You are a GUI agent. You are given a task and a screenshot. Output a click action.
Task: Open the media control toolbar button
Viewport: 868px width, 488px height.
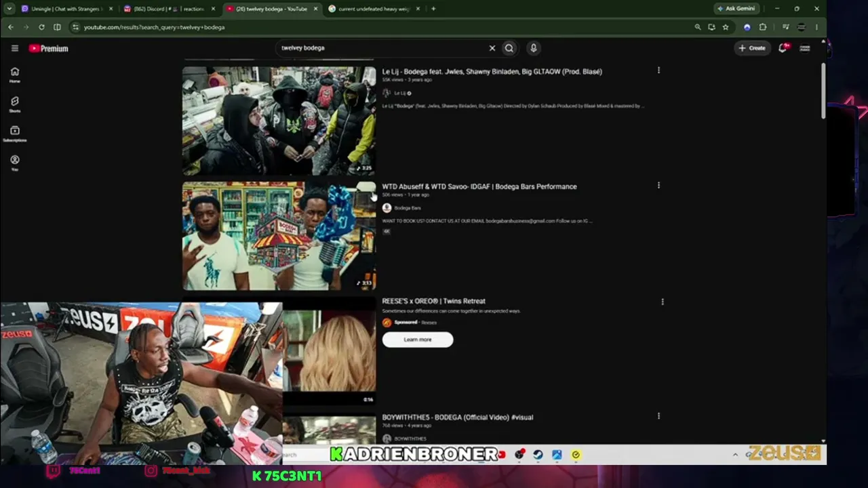pyautogui.click(x=785, y=27)
